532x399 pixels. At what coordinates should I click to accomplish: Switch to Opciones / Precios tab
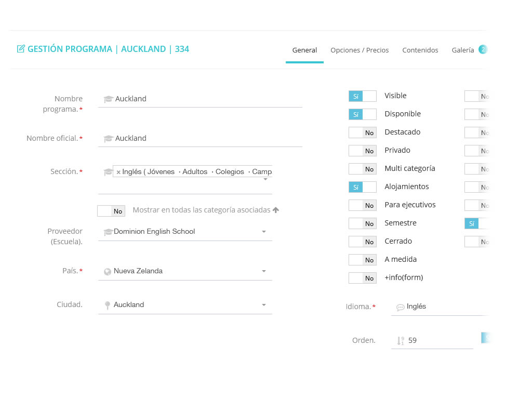pyautogui.click(x=360, y=50)
